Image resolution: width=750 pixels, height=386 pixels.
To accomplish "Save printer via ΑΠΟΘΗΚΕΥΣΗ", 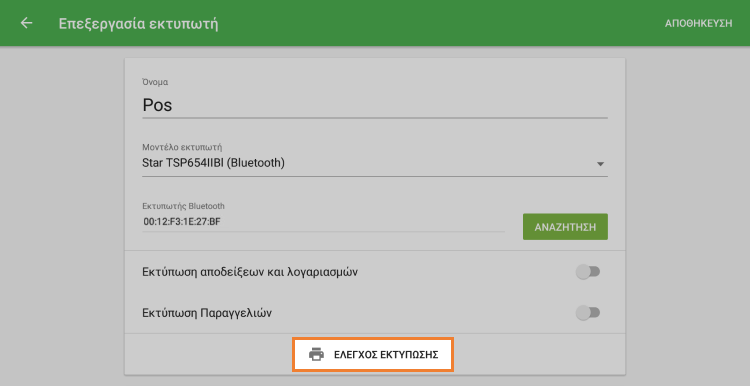I will point(698,23).
